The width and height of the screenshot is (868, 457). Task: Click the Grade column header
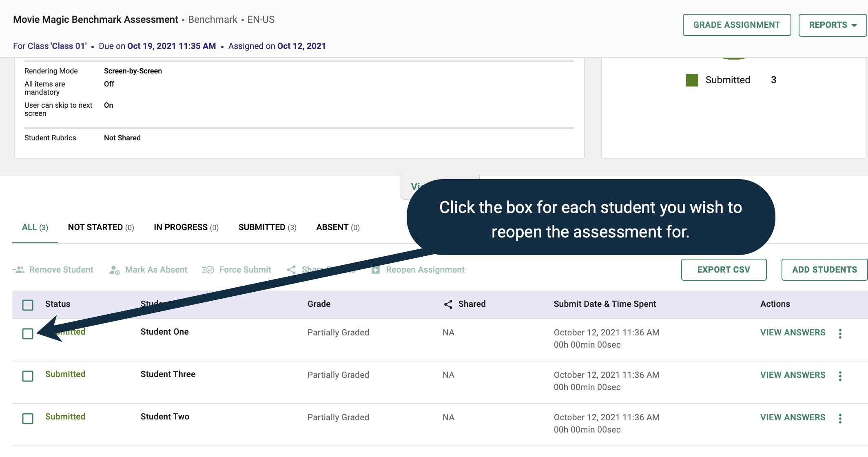[319, 304]
